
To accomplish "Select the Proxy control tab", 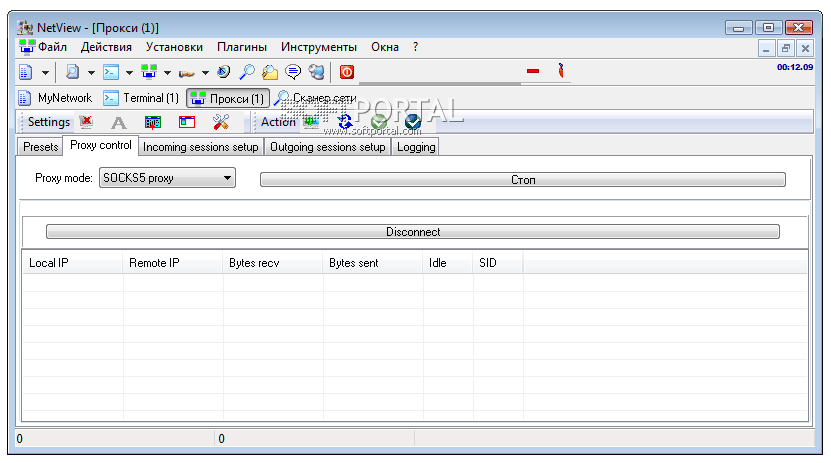I will (x=101, y=146).
